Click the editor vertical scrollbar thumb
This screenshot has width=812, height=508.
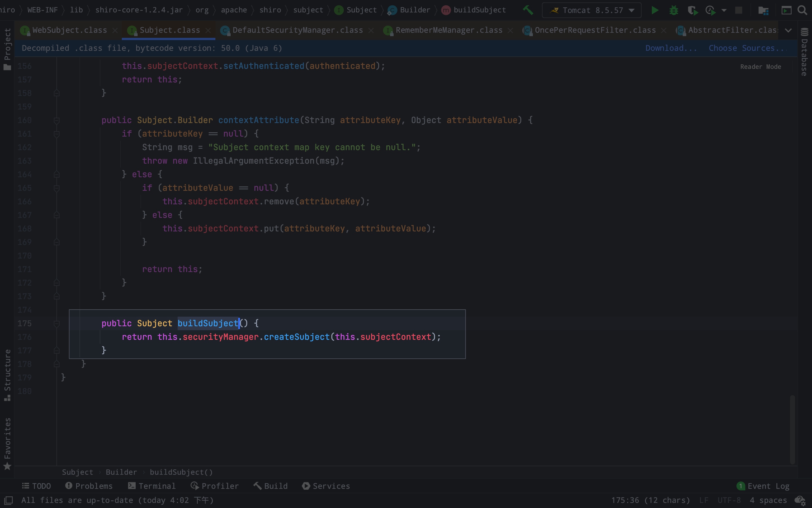click(792, 429)
